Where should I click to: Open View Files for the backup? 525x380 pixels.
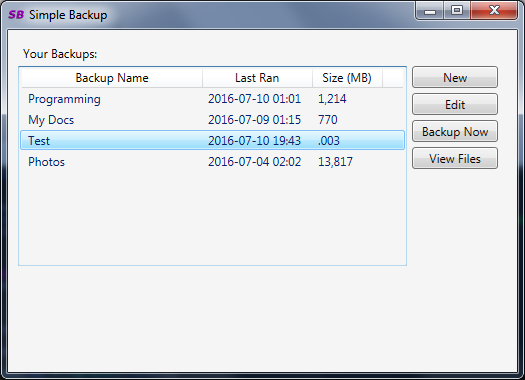(x=455, y=158)
